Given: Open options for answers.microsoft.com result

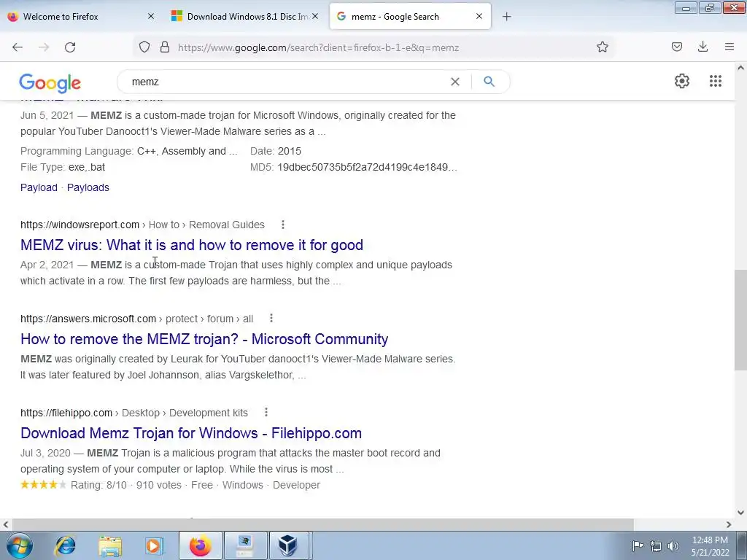Looking at the screenshot, I should pyautogui.click(x=271, y=318).
